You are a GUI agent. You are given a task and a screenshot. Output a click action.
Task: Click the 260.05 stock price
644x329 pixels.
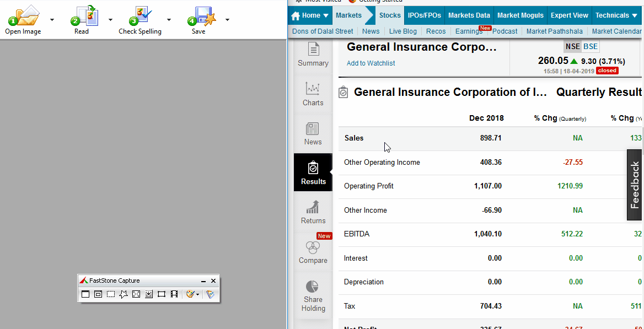(x=553, y=61)
